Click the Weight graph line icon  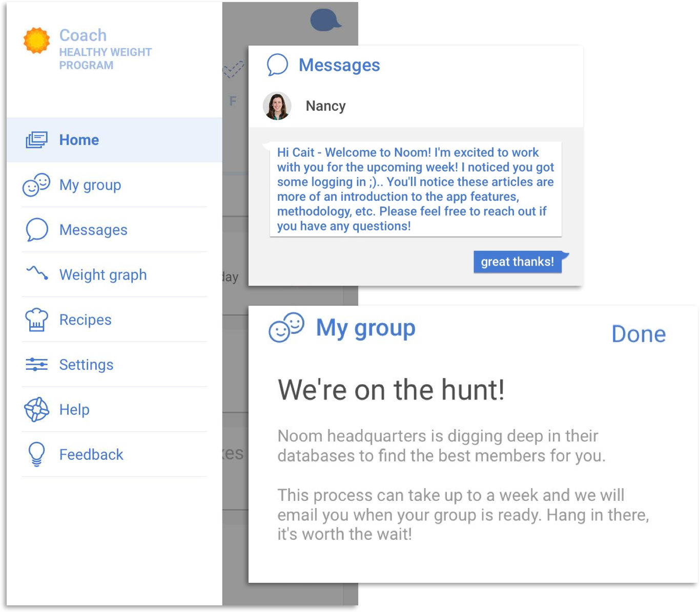pos(37,273)
